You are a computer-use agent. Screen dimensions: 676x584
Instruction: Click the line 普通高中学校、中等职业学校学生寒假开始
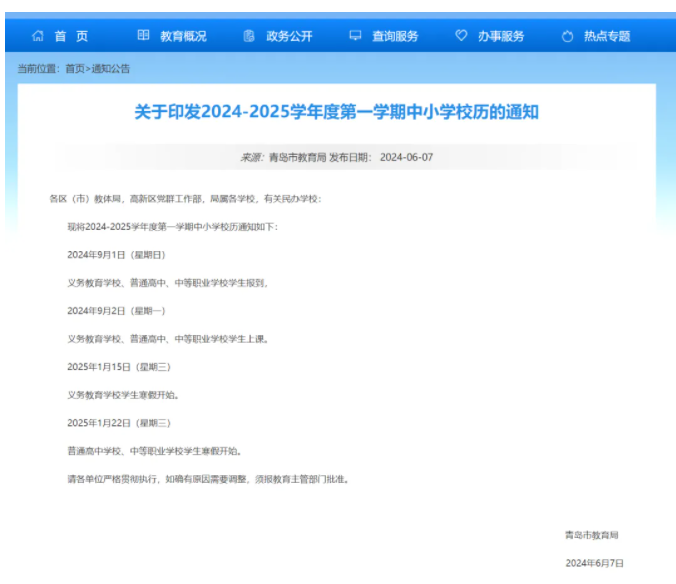154,451
